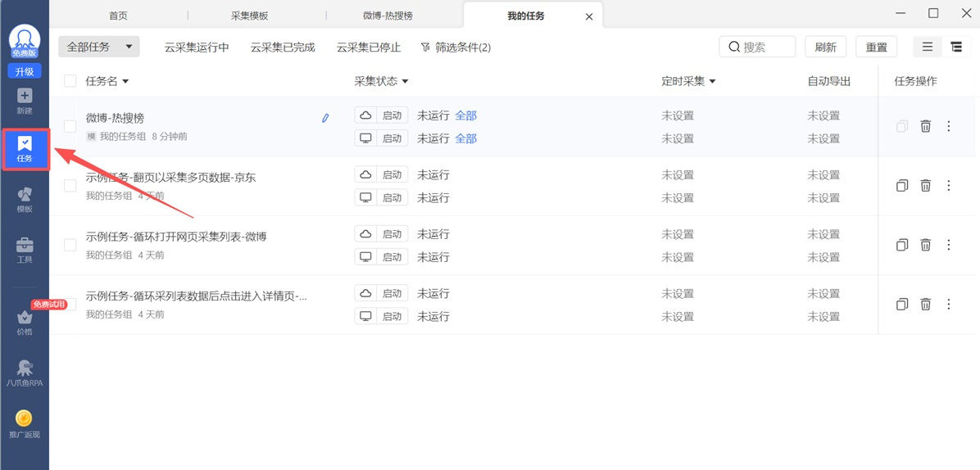The width and height of the screenshot is (980, 470).
Task: Click the edit pencil beside 微博-热搜榜
Action: 325,118
